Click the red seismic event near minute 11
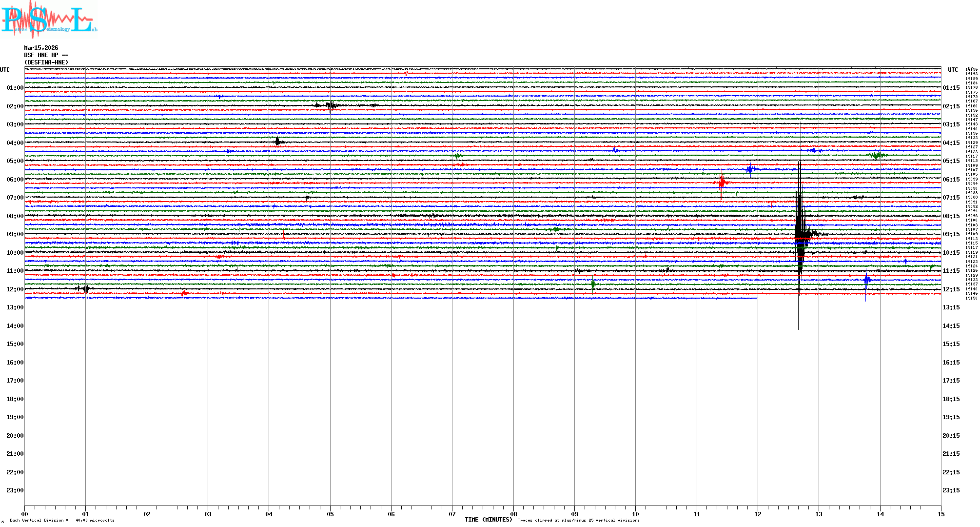Image resolution: width=980 pixels, height=527 pixels. point(722,182)
